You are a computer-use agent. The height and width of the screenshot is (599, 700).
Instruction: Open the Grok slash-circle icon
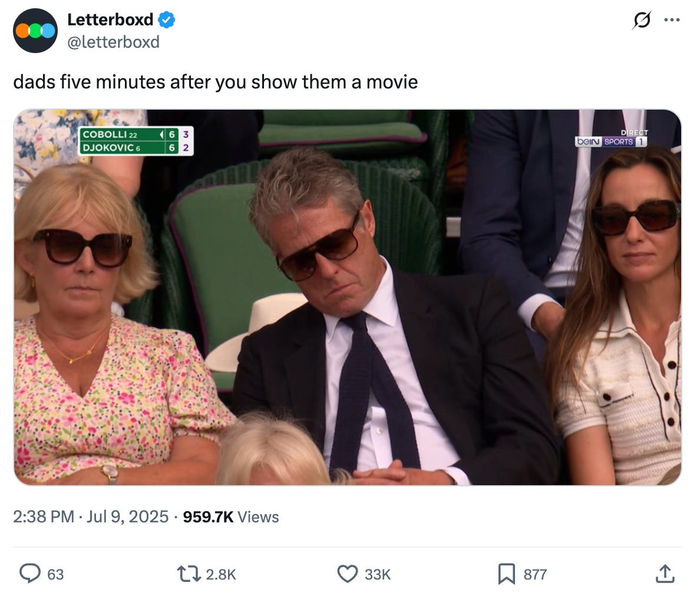click(642, 19)
